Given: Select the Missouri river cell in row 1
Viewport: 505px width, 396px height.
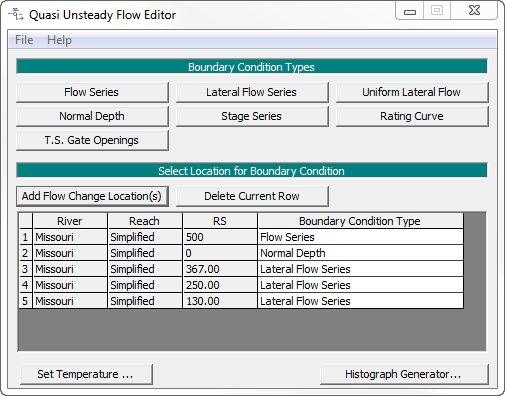Looking at the screenshot, I should coord(70,237).
